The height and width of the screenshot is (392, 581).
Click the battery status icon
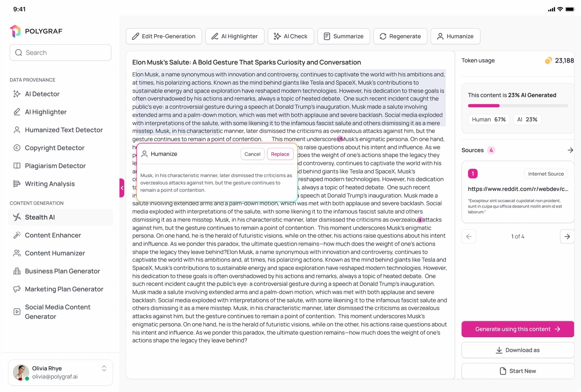click(x=570, y=9)
